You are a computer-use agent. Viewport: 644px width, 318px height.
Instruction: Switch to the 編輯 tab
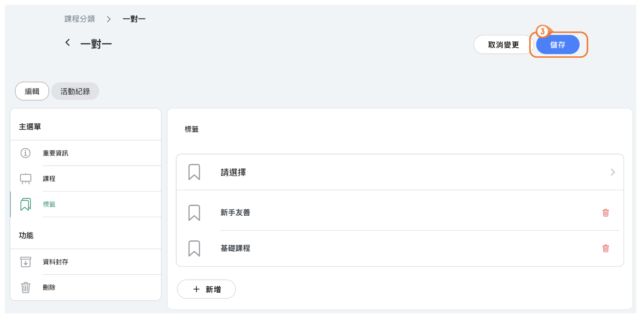(32, 91)
